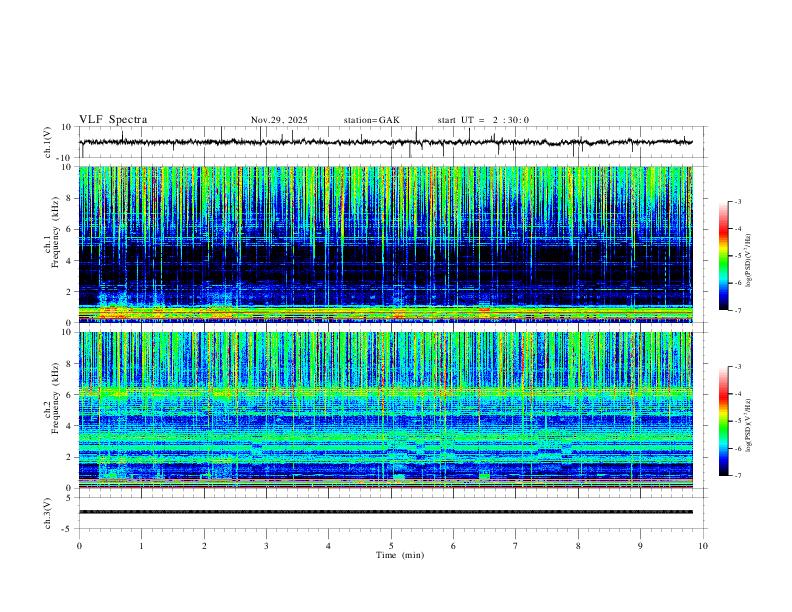Screen dimensions: 792x612
Task: Click the ch.2 PSD color scale bar
Action: click(x=723, y=421)
